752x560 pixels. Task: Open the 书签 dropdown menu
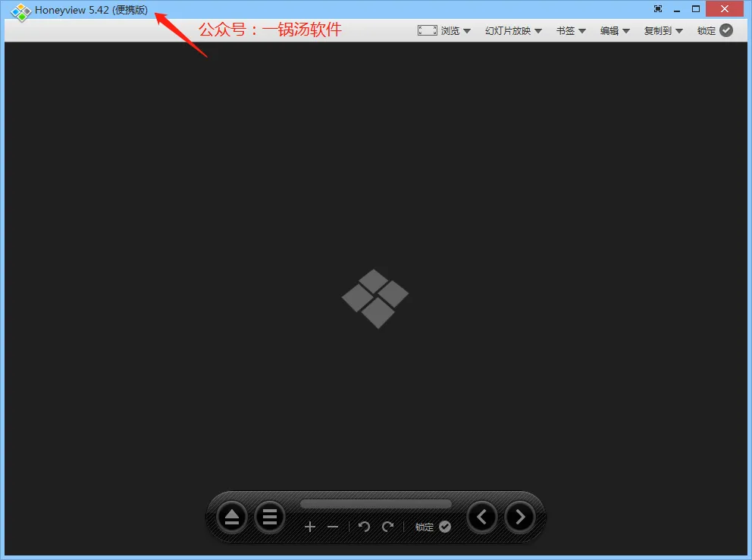pos(571,30)
